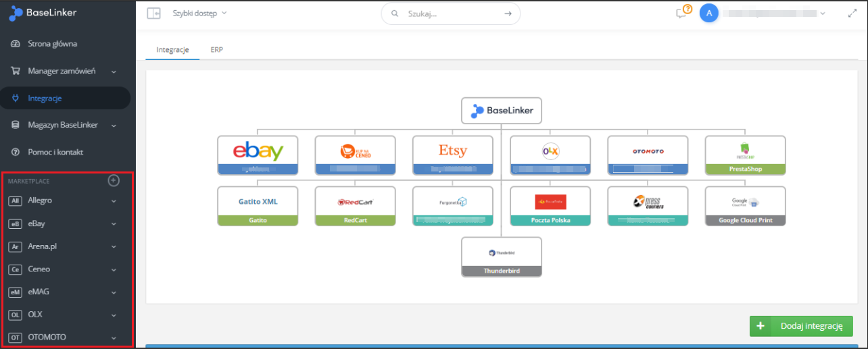This screenshot has width=868, height=349.
Task: Click the Allegro 'All' badge icon
Action: click(x=16, y=200)
